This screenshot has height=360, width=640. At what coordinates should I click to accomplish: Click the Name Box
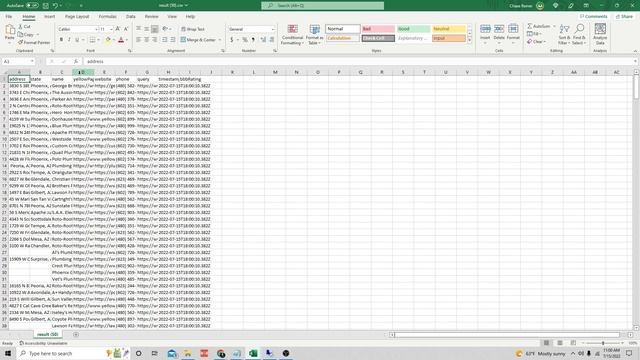coord(18,61)
